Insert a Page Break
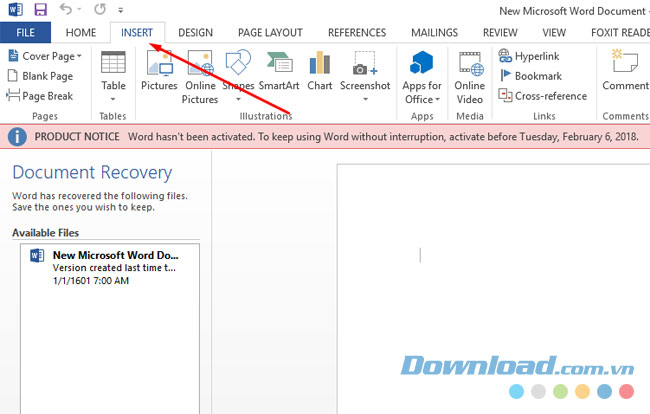Viewport: 650px width, 414px height. tap(40, 96)
